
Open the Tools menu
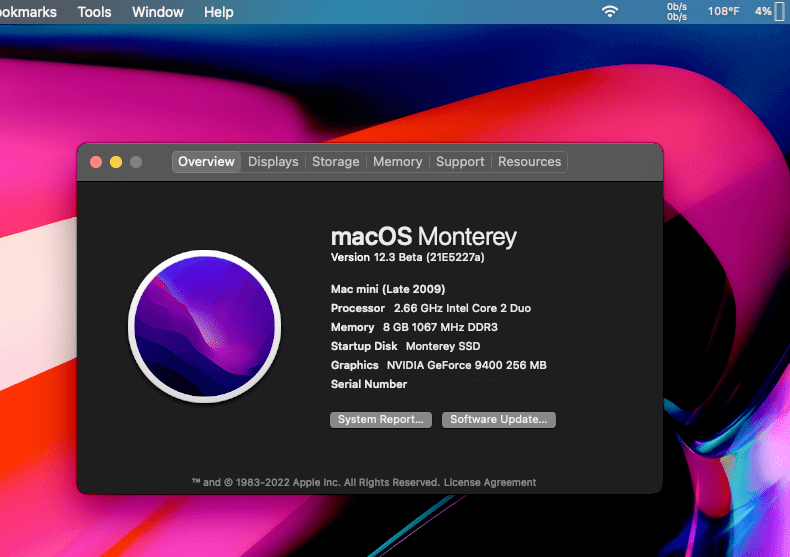click(x=94, y=12)
